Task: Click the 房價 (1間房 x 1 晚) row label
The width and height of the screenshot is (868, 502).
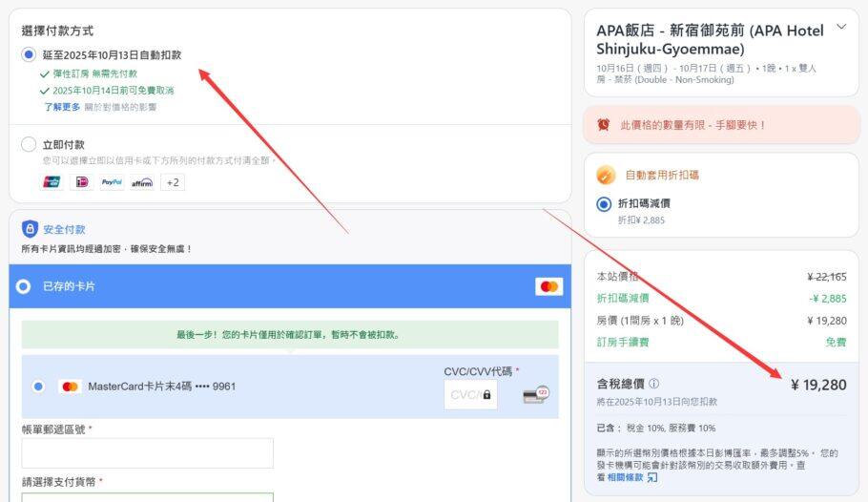Action: (640, 321)
